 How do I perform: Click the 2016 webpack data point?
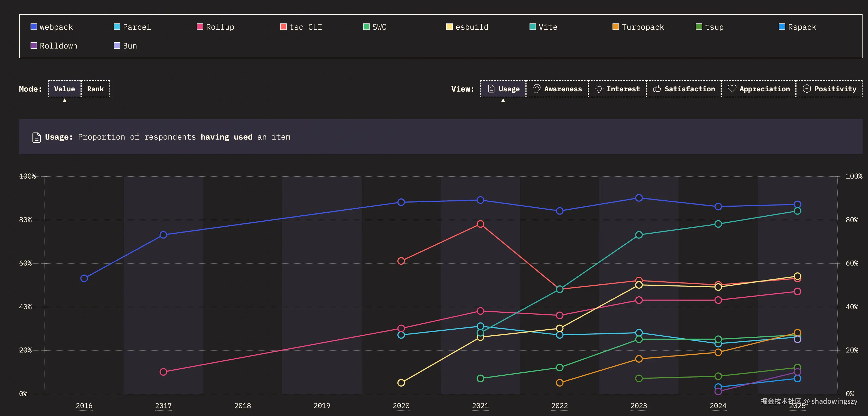click(x=84, y=278)
